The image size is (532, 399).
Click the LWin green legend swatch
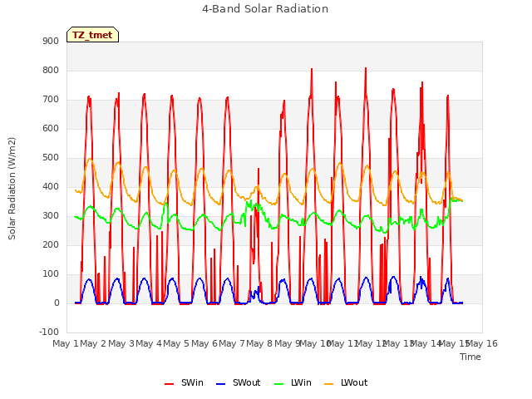point(278,384)
